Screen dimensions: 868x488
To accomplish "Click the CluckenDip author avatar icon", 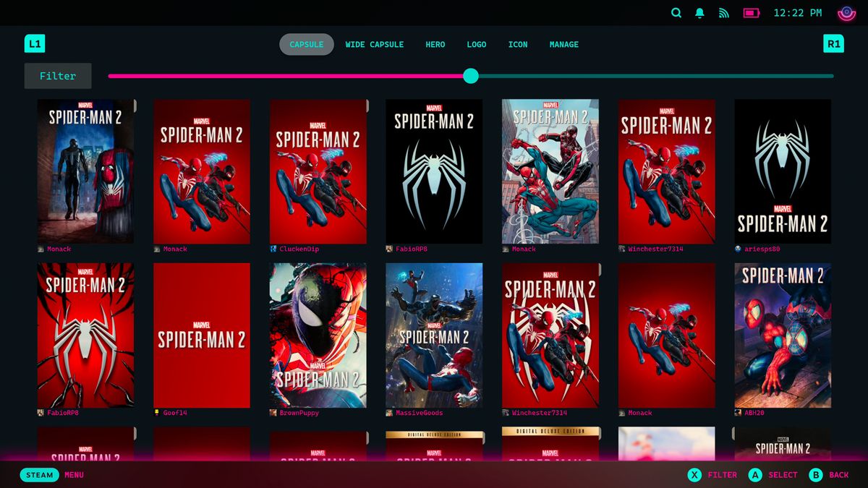I will coord(273,249).
